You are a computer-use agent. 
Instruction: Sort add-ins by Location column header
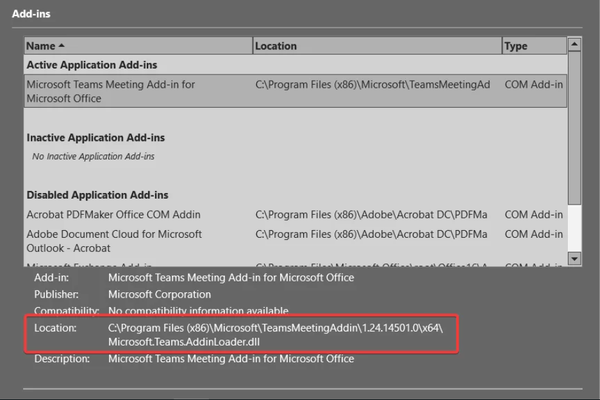(x=377, y=46)
